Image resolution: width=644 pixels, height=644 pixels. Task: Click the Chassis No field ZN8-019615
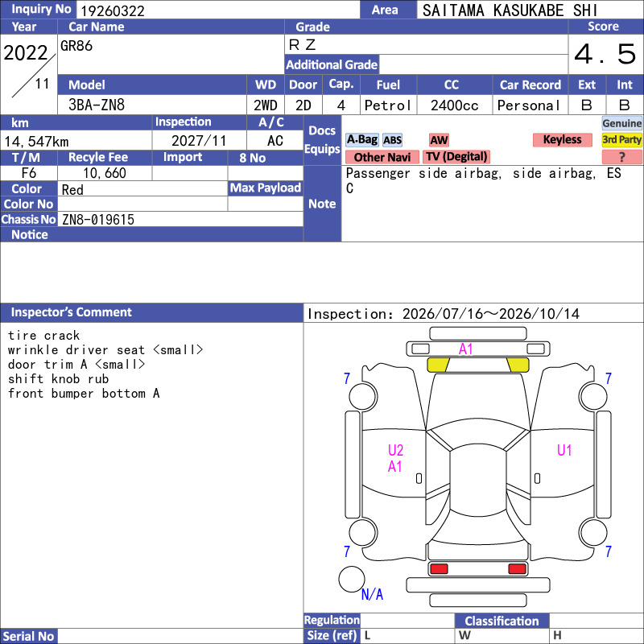click(180, 219)
